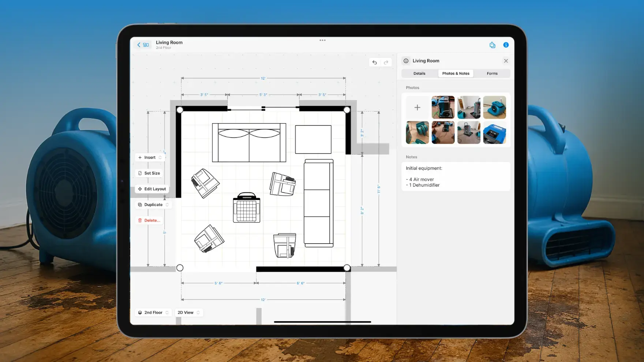Open the Forms tab

click(x=492, y=73)
